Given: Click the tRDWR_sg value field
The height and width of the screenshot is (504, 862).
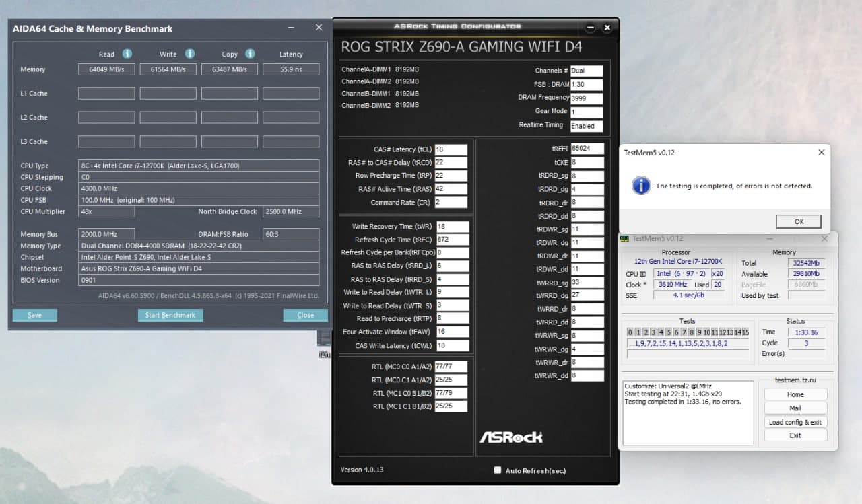Looking at the screenshot, I should pos(587,230).
